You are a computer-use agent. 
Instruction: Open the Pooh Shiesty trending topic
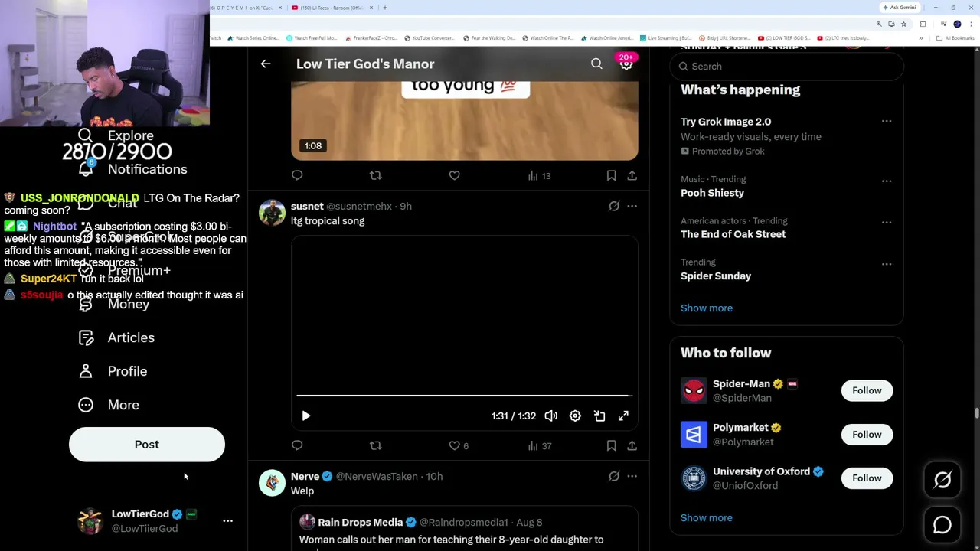coord(712,193)
